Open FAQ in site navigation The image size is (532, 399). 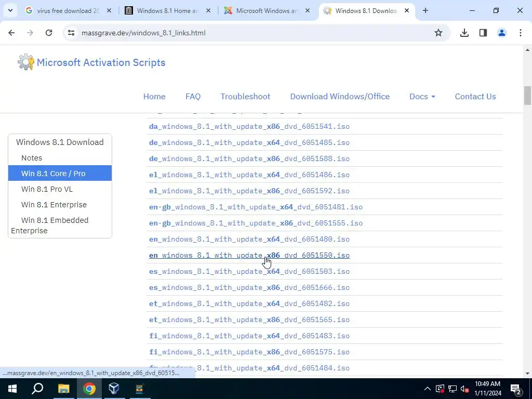pos(193,96)
